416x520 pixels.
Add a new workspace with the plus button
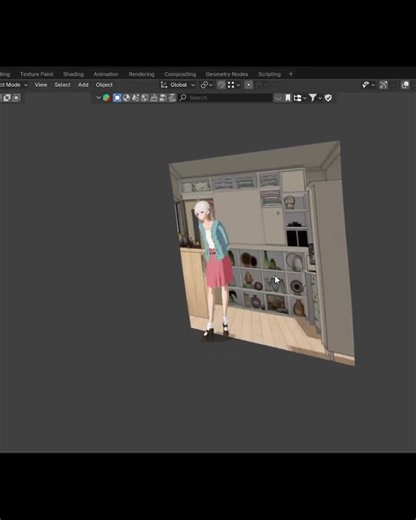(291, 74)
